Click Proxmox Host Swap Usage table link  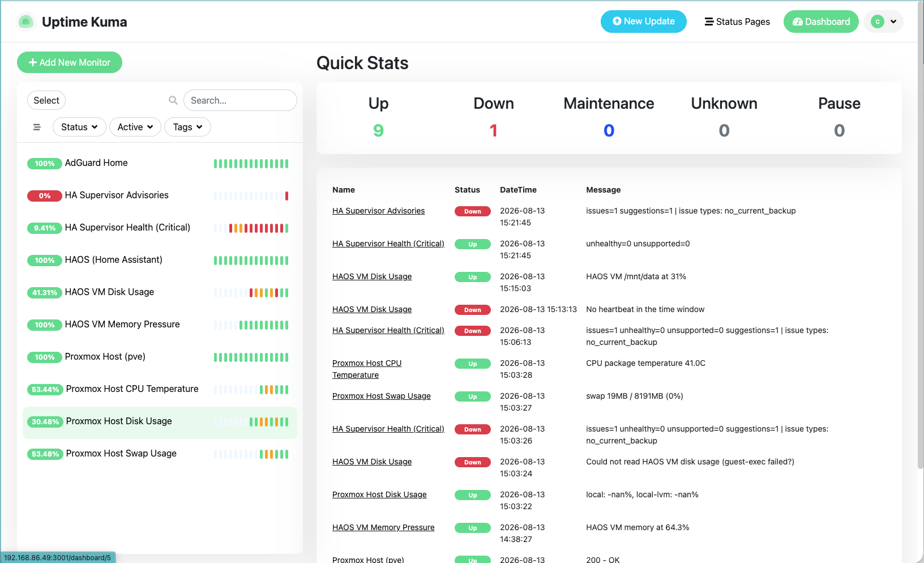[382, 396]
